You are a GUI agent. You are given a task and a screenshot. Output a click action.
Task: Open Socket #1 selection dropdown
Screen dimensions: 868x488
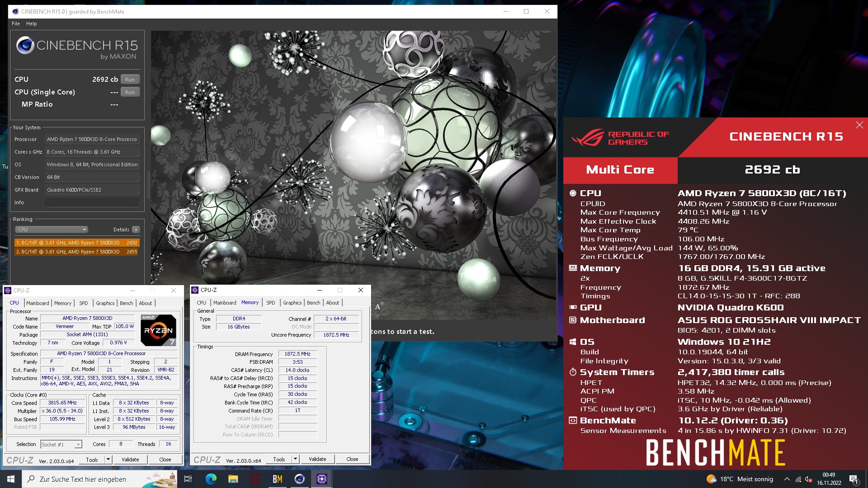61,445
